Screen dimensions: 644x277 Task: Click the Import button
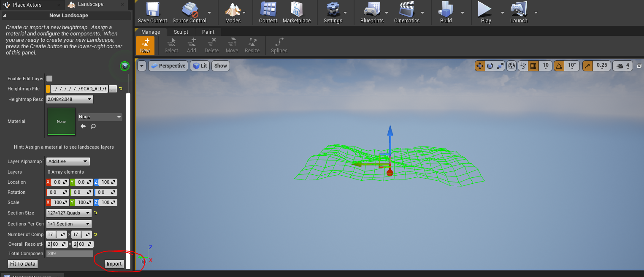114,264
